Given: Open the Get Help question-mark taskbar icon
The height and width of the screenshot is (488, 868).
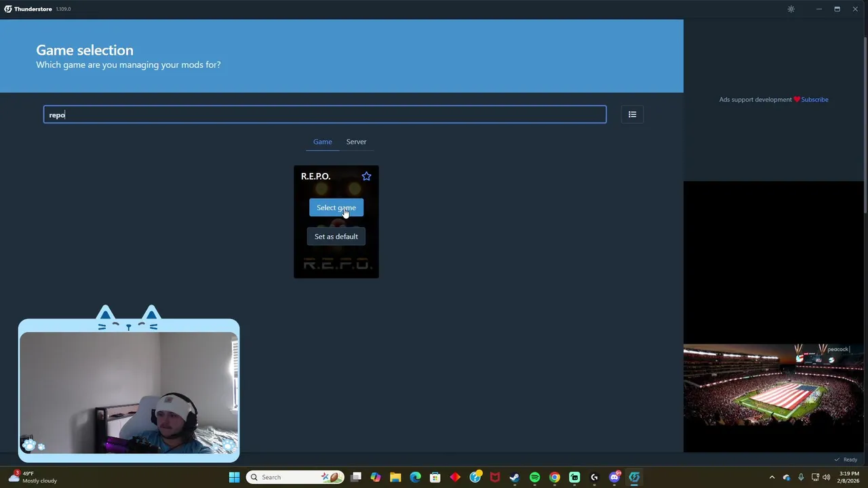Looking at the screenshot, I should coord(475,477).
